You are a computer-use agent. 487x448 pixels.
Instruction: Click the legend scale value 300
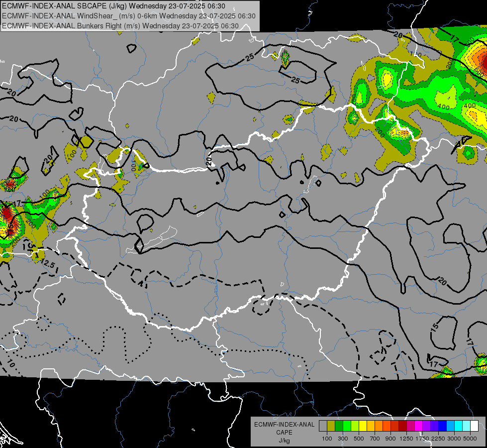tap(343, 439)
